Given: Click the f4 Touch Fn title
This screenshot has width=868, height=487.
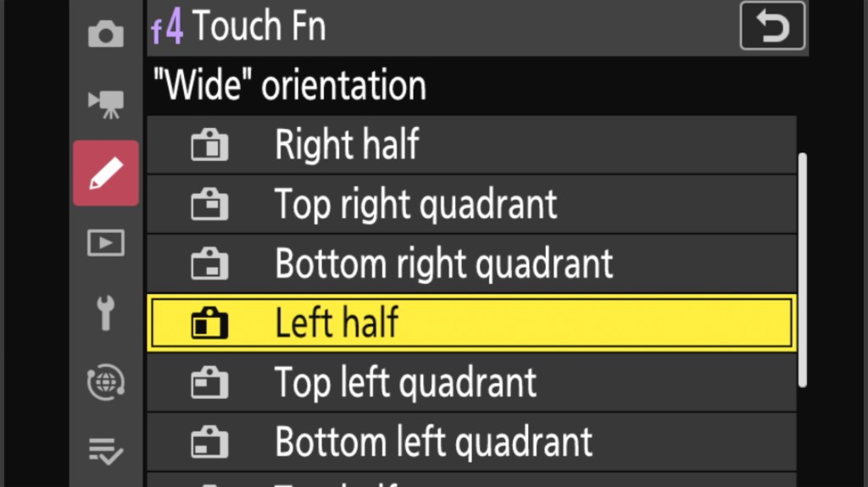Looking at the screenshot, I should (x=239, y=27).
